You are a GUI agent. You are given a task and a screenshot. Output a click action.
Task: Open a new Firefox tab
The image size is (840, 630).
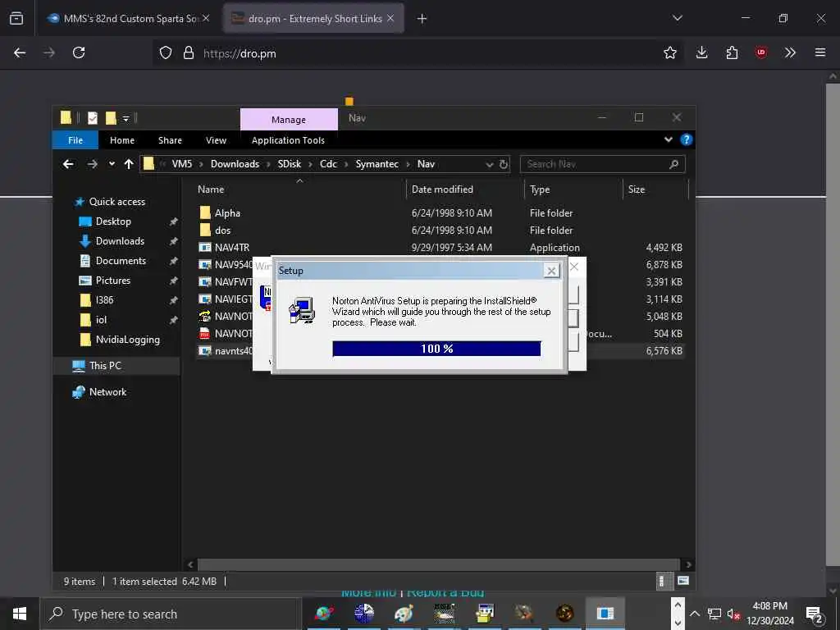click(422, 19)
